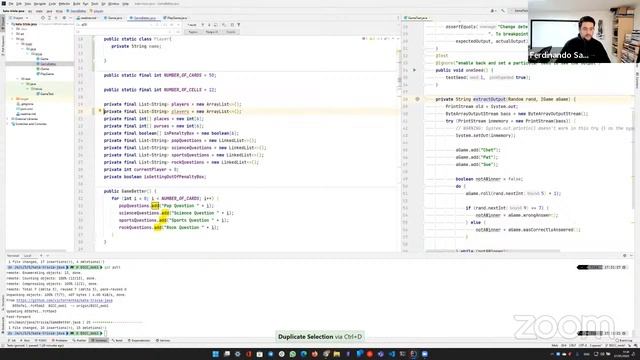640x360 pixels.
Task: Open Problems tool window button
Action: point(60,340)
